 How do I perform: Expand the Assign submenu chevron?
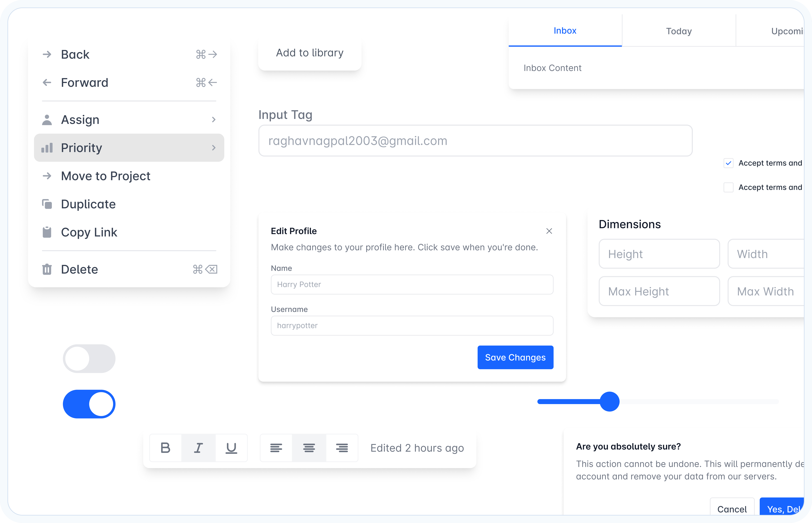coord(214,120)
